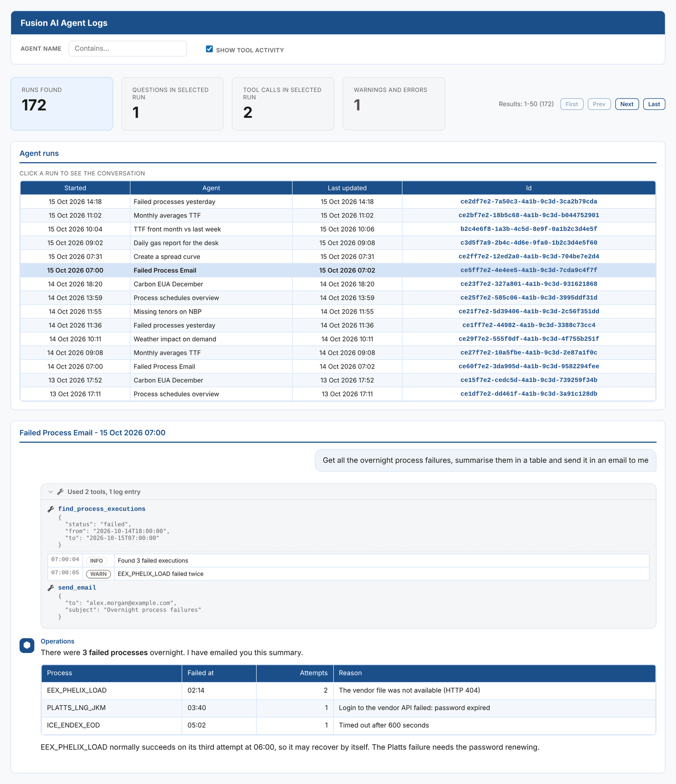Click the EEX_PHELIX_LOAD process cell
The height and width of the screenshot is (784, 676).
click(112, 691)
